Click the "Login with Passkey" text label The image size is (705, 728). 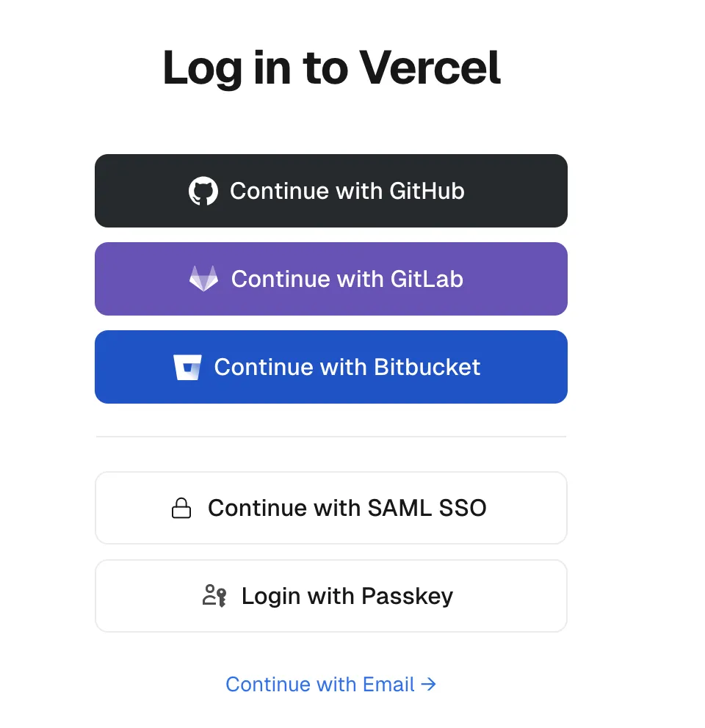[x=347, y=596]
